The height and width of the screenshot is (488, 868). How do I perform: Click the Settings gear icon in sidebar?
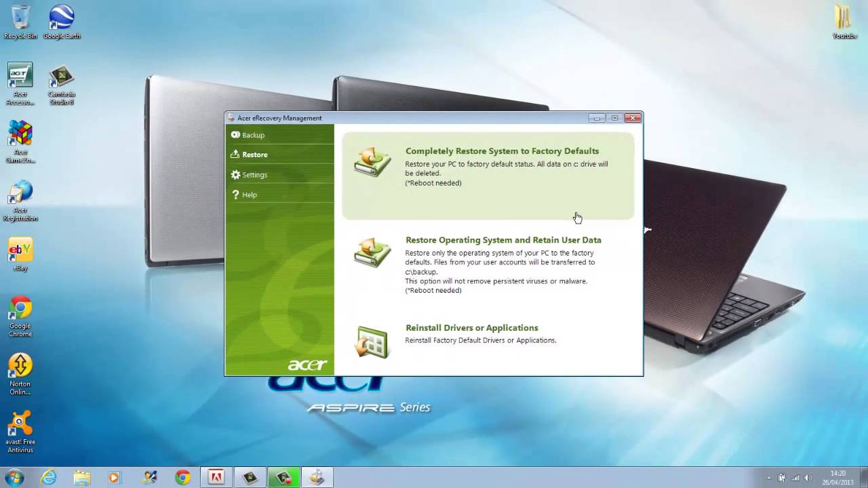(x=235, y=175)
